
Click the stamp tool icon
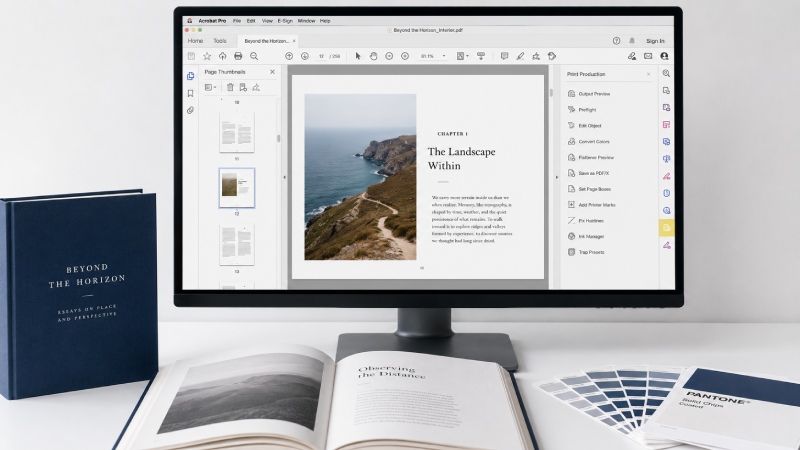552,56
